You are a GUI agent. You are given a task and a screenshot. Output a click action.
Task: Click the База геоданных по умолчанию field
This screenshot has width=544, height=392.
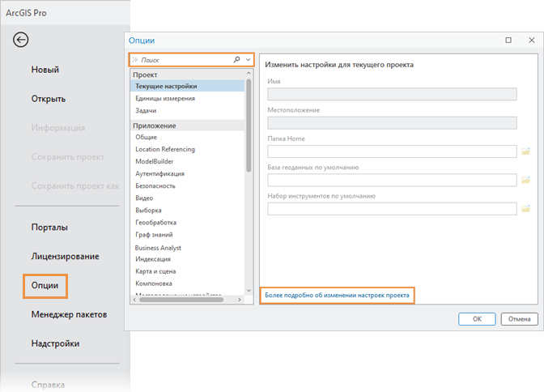click(392, 180)
